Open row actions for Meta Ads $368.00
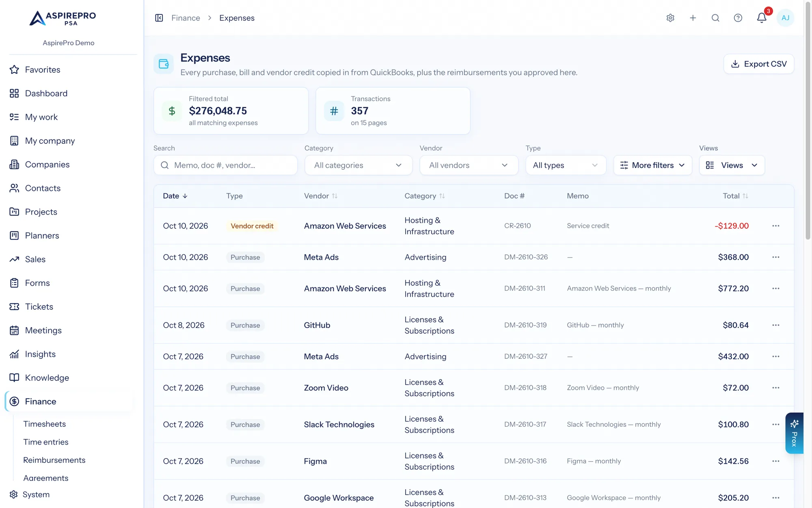The height and width of the screenshot is (508, 812). [x=776, y=257]
